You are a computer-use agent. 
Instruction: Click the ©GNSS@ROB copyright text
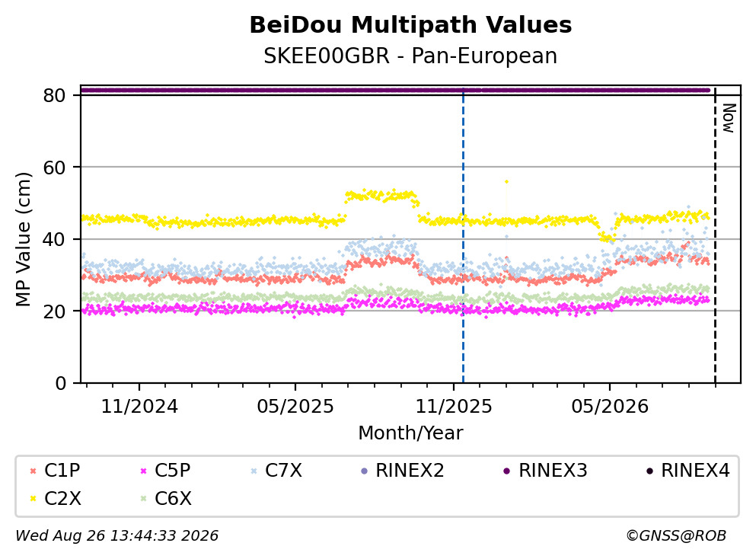pyautogui.click(x=676, y=536)
